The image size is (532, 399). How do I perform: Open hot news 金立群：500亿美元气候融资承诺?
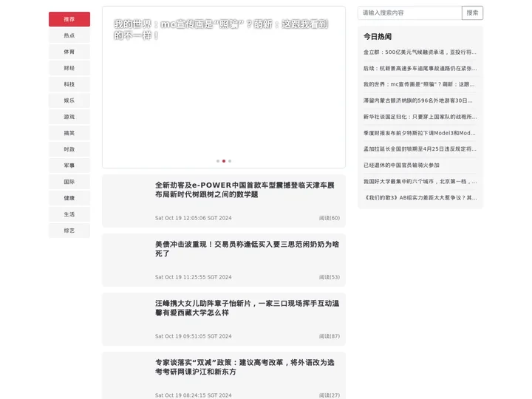420,52
